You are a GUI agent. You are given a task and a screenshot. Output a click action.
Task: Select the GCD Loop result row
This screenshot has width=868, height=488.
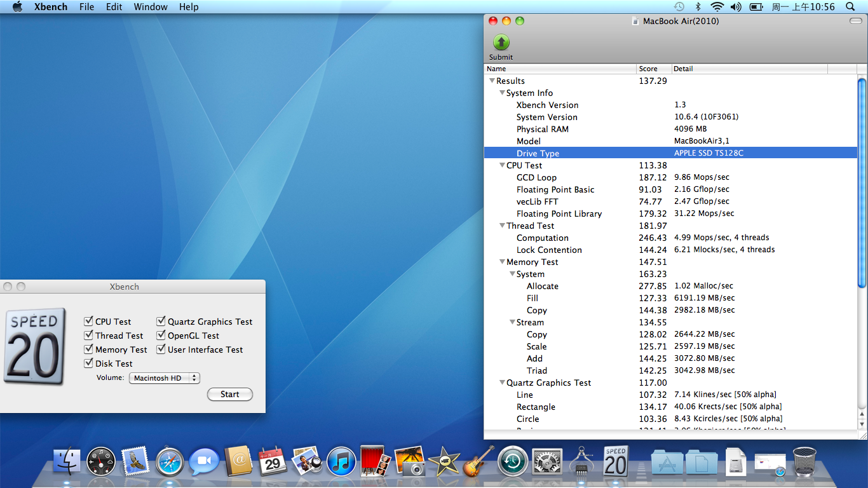click(x=670, y=177)
